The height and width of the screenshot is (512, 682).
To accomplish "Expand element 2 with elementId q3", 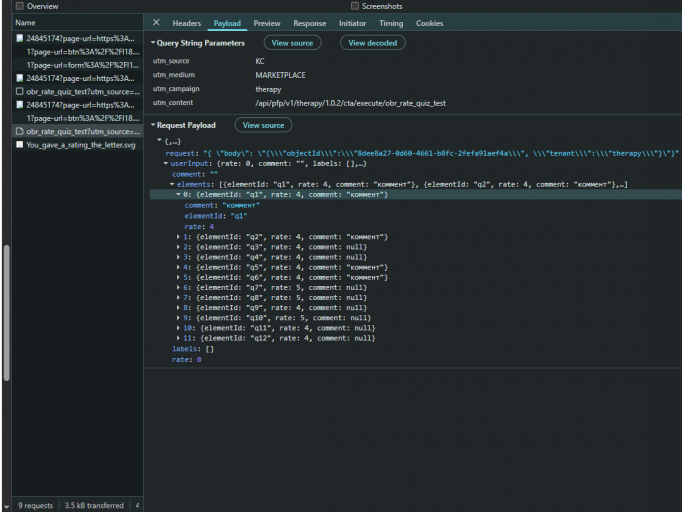I will click(178, 247).
